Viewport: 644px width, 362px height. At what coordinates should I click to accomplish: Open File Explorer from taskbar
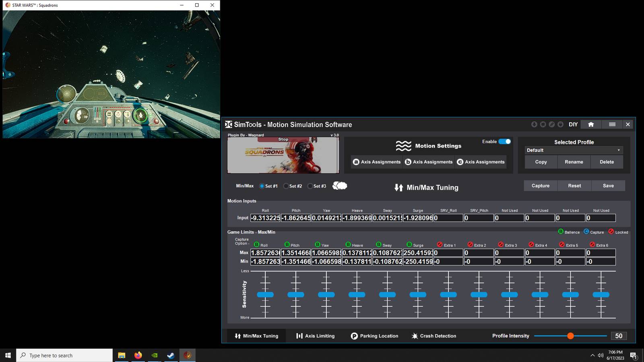pos(122,355)
